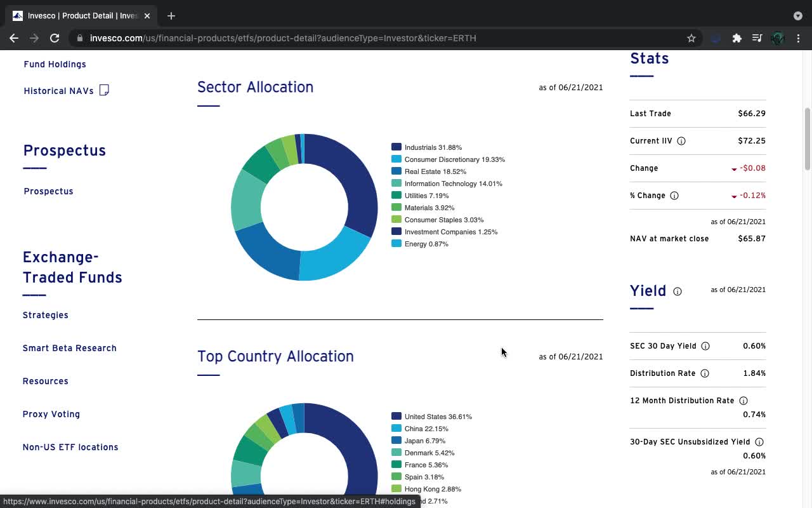
Task: Click info icon for 30-Day SEC Unsubsidized Yield
Action: click(759, 442)
